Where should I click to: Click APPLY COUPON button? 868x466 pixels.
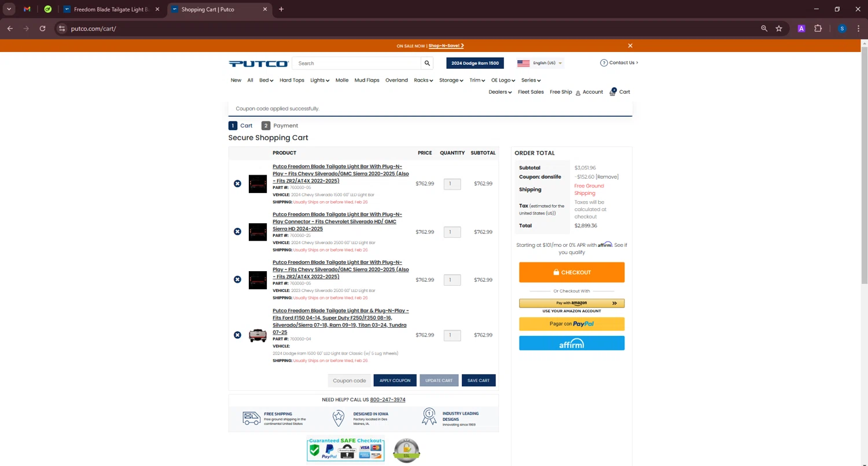[395, 380]
